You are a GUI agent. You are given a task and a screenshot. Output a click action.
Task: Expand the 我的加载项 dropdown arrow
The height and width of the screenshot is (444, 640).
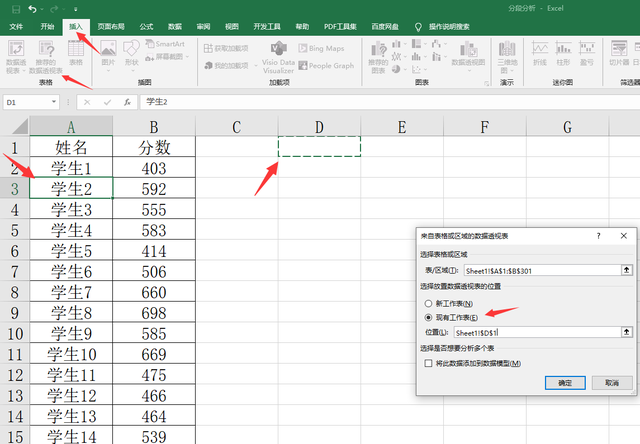[256, 66]
